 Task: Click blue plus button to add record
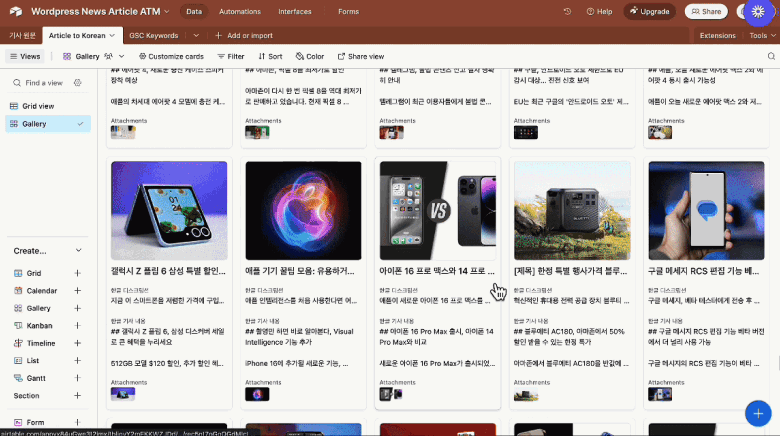pyautogui.click(x=757, y=413)
